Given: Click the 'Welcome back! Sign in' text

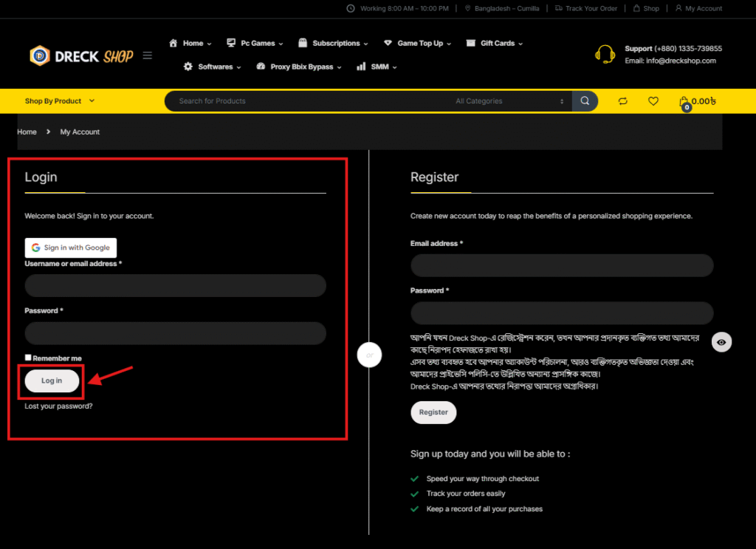Looking at the screenshot, I should click(x=89, y=216).
